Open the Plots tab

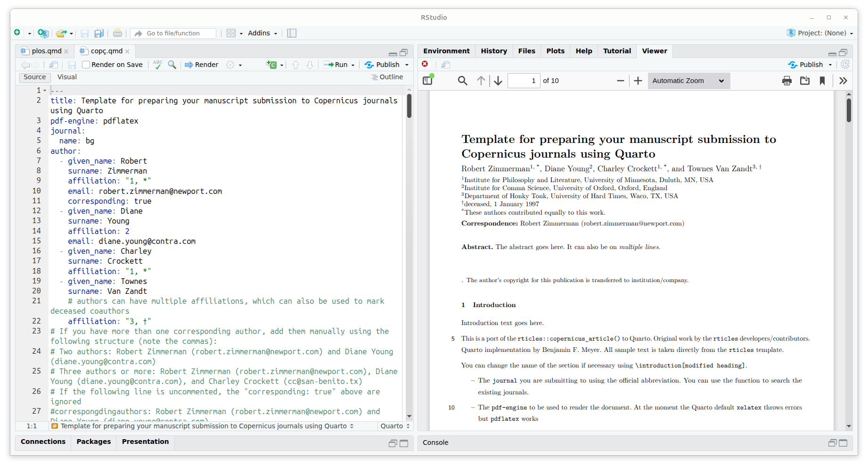tap(555, 51)
